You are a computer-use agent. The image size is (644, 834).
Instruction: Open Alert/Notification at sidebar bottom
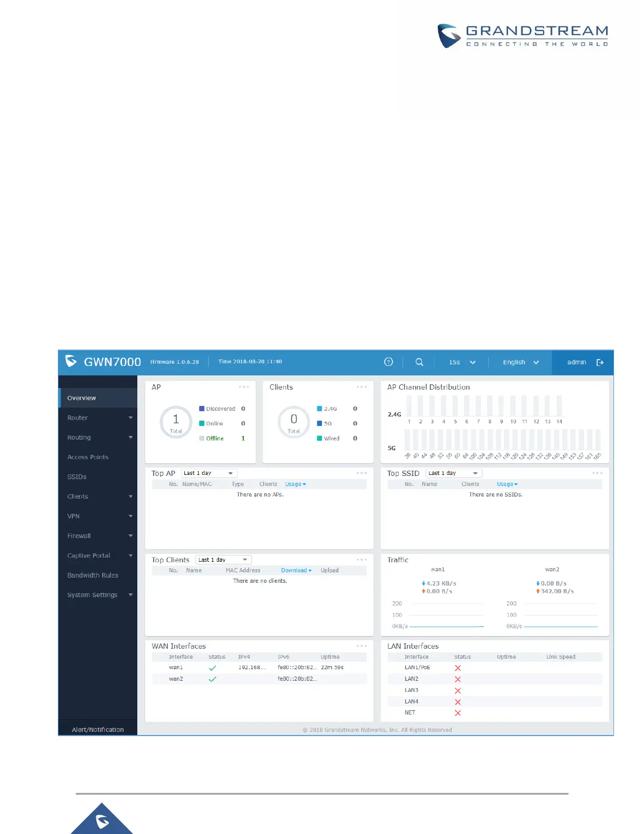98,729
